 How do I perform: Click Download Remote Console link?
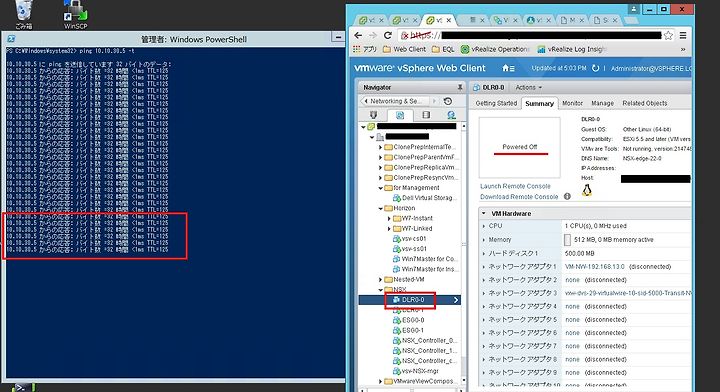(519, 197)
